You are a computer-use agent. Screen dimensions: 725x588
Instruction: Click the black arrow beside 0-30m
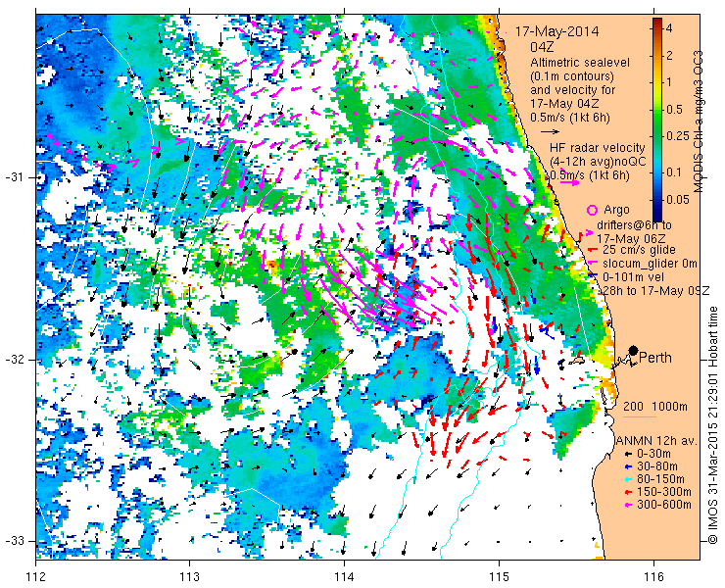click(627, 455)
